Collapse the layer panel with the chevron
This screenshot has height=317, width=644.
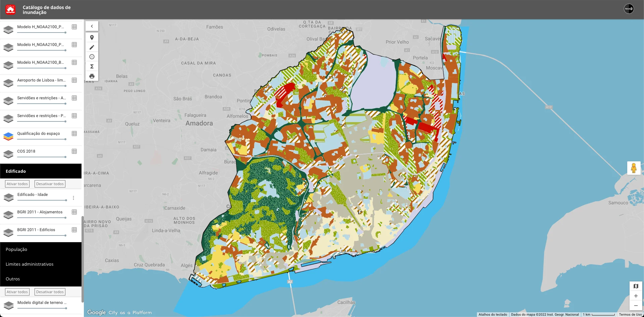pyautogui.click(x=92, y=26)
